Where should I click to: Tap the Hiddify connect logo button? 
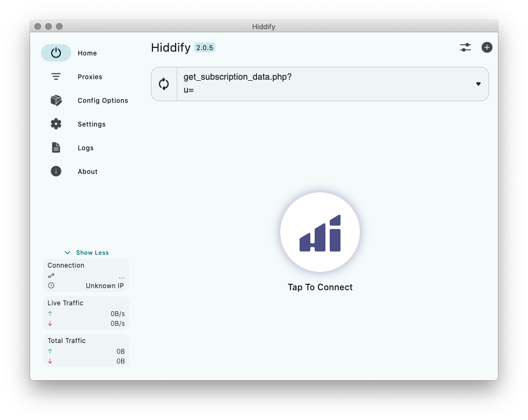click(320, 232)
